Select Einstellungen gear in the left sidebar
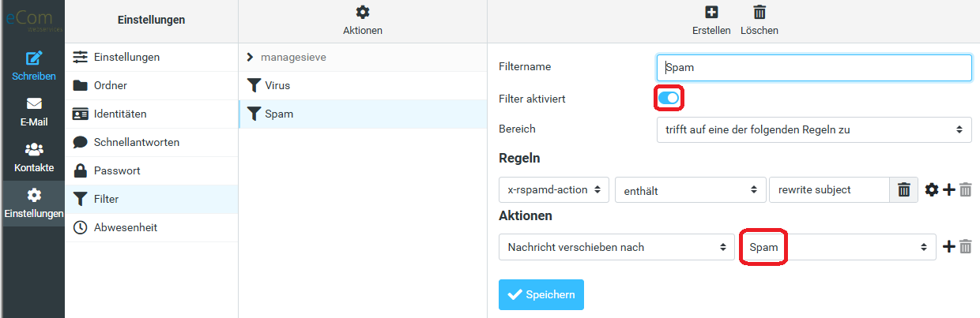Viewport: 980px width, 318px height. pos(32,204)
